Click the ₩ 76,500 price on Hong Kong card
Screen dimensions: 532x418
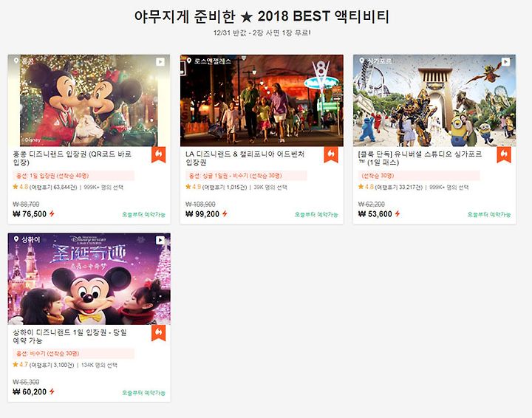coord(30,214)
